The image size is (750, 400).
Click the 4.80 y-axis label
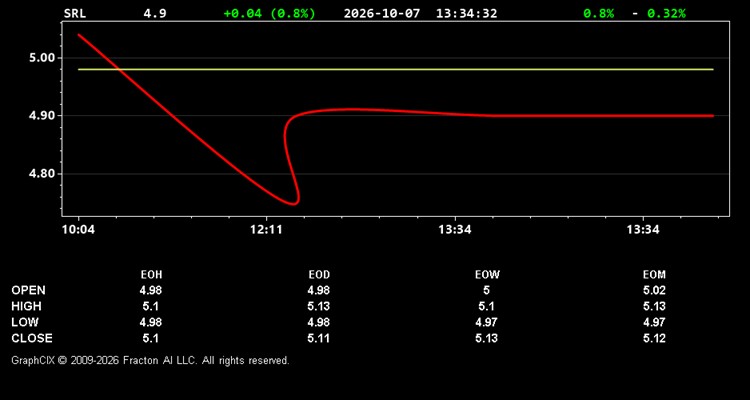pyautogui.click(x=42, y=174)
